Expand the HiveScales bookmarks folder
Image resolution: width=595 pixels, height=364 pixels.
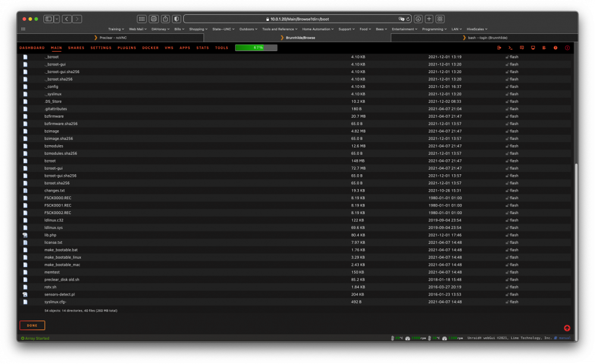[x=477, y=29]
